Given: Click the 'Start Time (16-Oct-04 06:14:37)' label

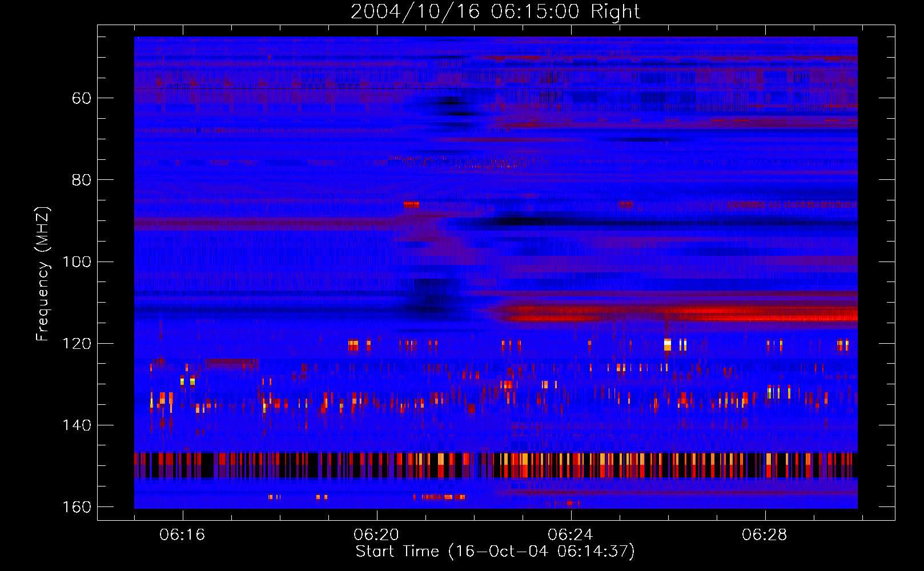Looking at the screenshot, I should tap(495, 552).
